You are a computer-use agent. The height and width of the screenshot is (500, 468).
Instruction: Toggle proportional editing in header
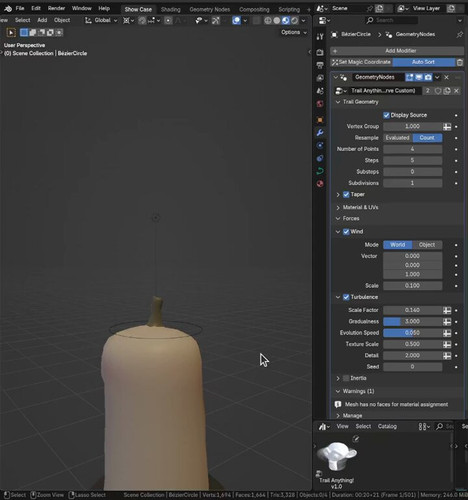coord(169,21)
